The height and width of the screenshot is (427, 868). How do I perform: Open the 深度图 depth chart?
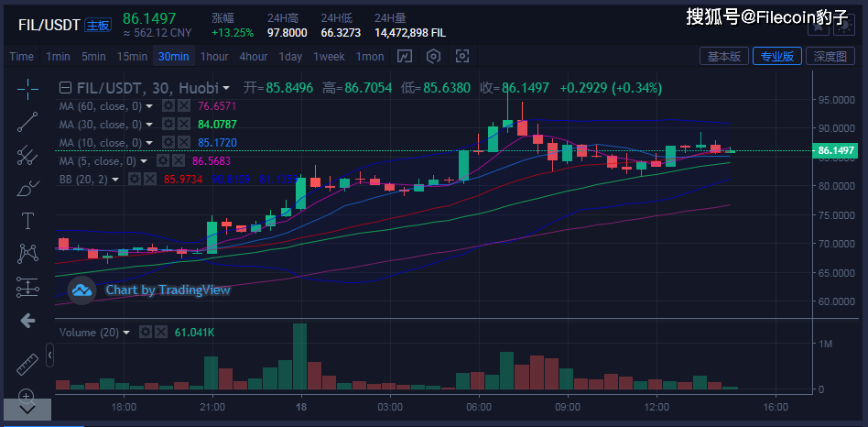830,57
